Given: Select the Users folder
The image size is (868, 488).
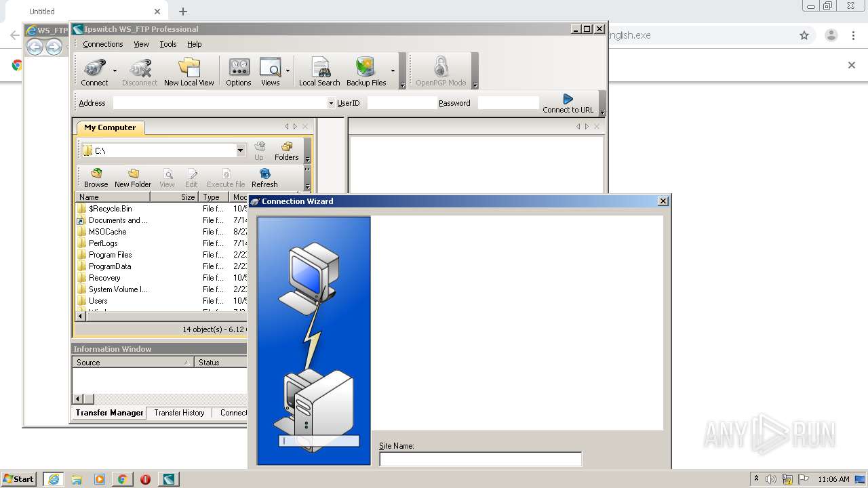Looking at the screenshot, I should tap(98, 301).
